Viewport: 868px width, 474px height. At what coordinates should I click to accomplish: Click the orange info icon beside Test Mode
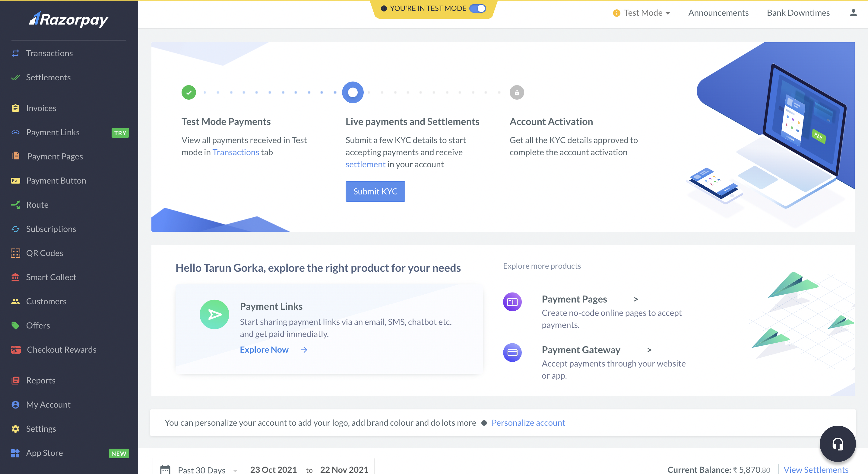pyautogui.click(x=616, y=13)
